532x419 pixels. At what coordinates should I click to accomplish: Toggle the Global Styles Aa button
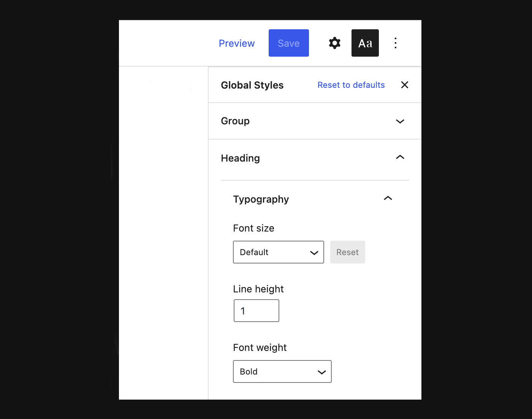(x=365, y=43)
